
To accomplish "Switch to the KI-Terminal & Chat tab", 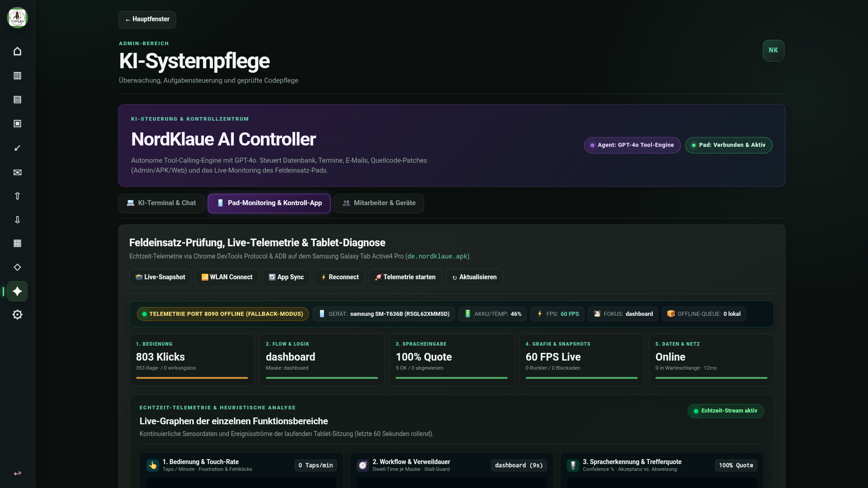I will [161, 203].
